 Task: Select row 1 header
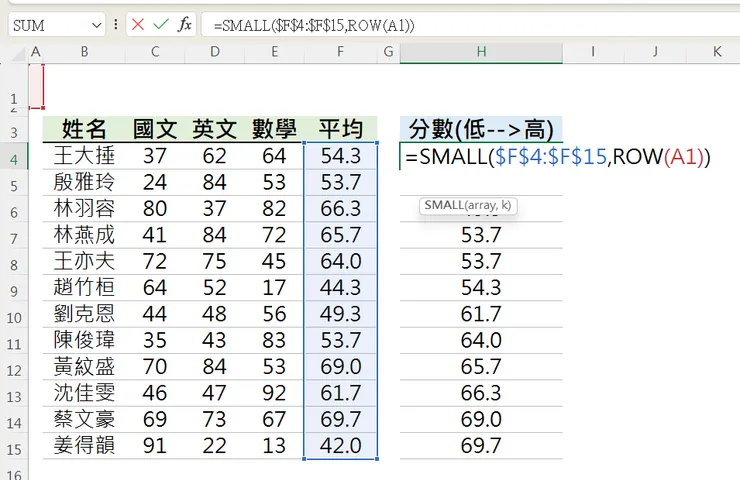14,86
